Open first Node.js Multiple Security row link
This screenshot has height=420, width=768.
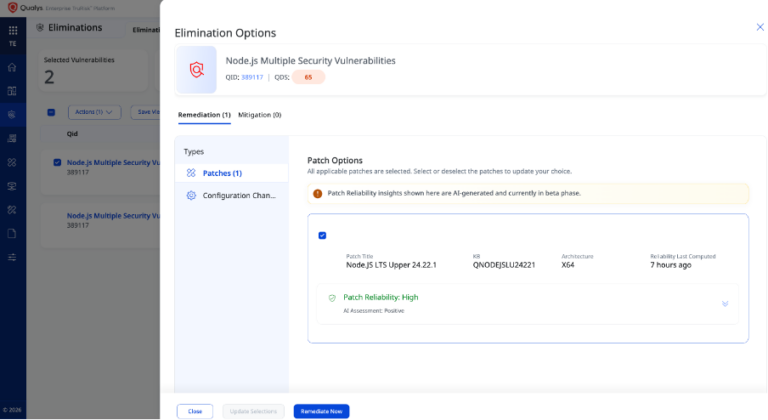[x=113, y=163]
